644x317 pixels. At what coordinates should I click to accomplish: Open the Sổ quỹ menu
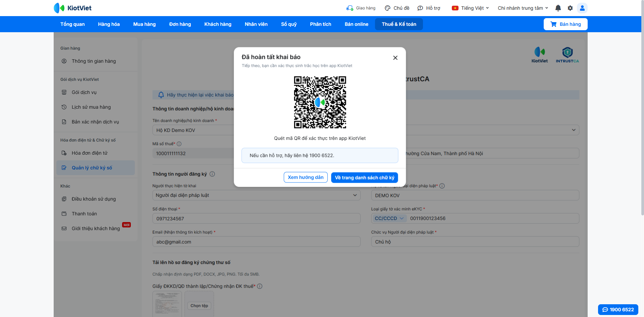(289, 24)
